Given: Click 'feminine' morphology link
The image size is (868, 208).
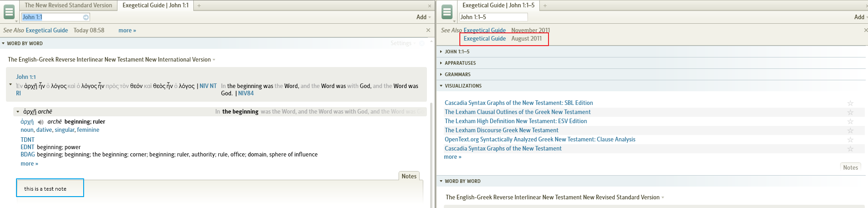Looking at the screenshot, I should 88,130.
